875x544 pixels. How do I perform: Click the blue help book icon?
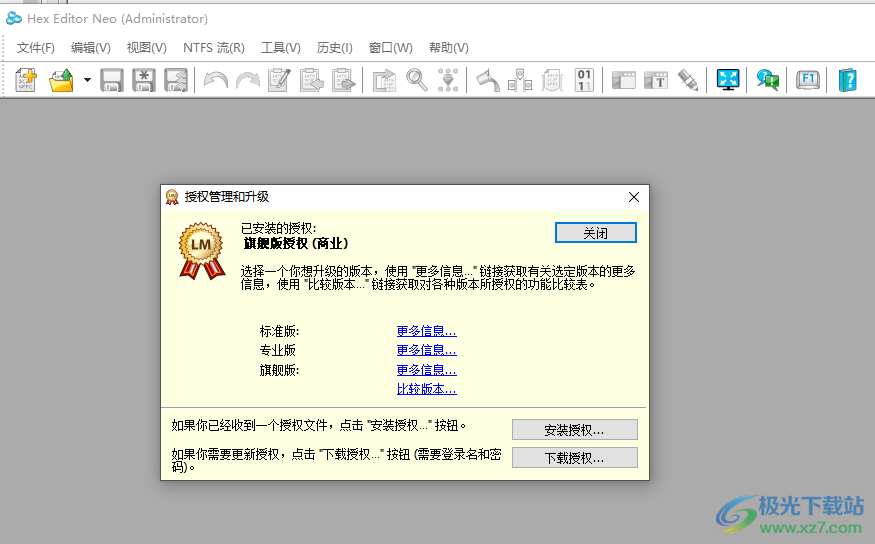[848, 80]
